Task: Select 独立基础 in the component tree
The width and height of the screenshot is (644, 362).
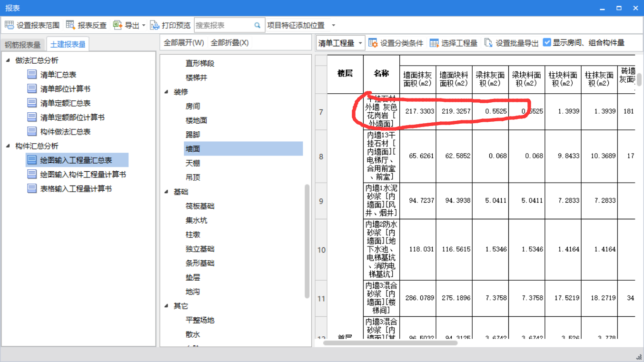Action: pyautogui.click(x=200, y=249)
